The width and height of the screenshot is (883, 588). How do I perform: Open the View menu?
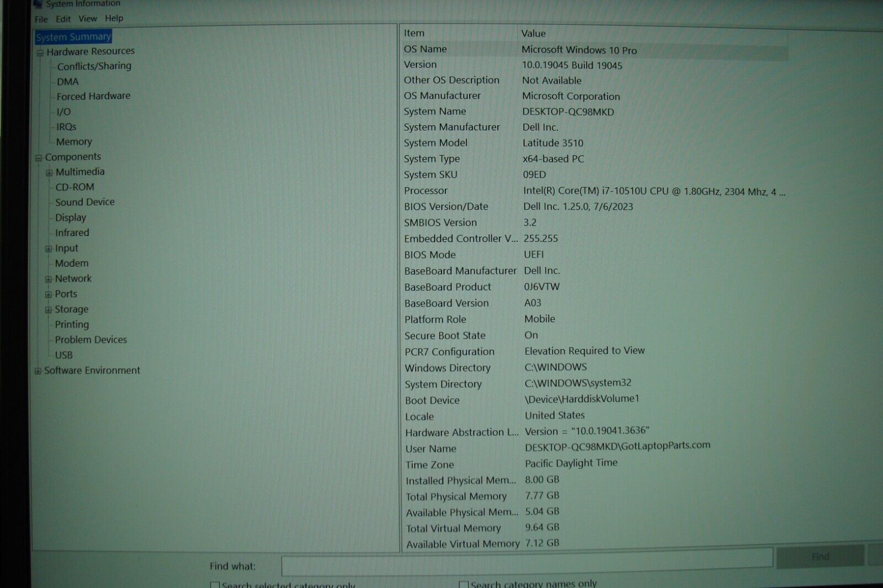pos(88,19)
